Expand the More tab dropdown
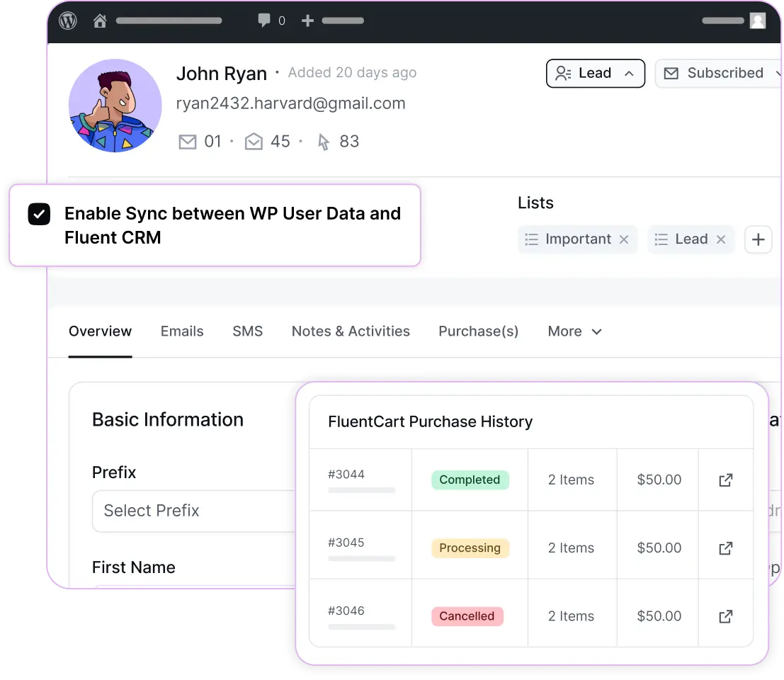The width and height of the screenshot is (784, 680). [574, 331]
